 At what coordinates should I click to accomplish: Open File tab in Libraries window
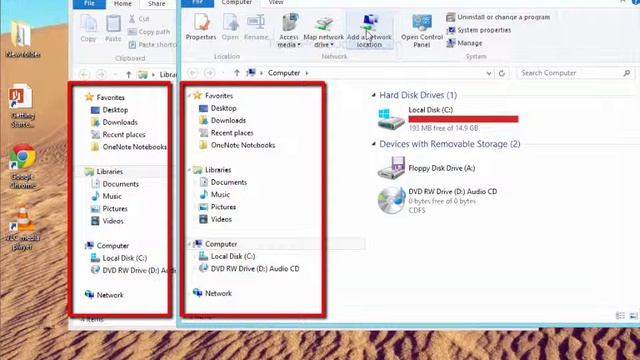pos(89,4)
